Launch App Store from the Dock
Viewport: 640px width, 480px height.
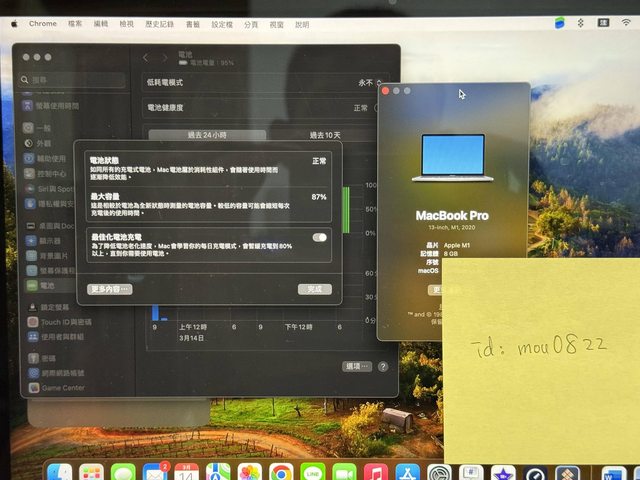(407, 473)
